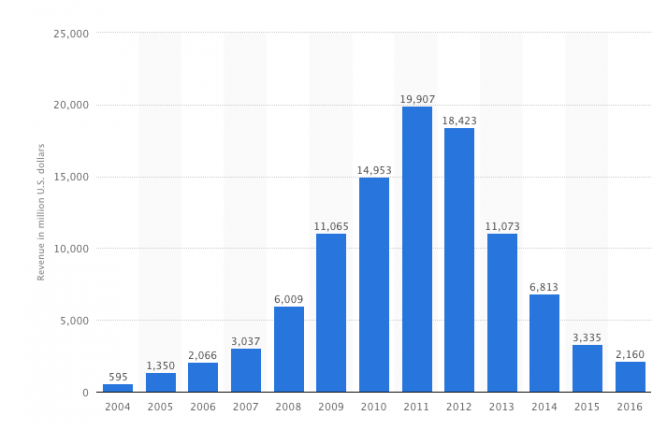The height and width of the screenshot is (430, 667).
Task: Select the 595 value label
Action: [118, 376]
